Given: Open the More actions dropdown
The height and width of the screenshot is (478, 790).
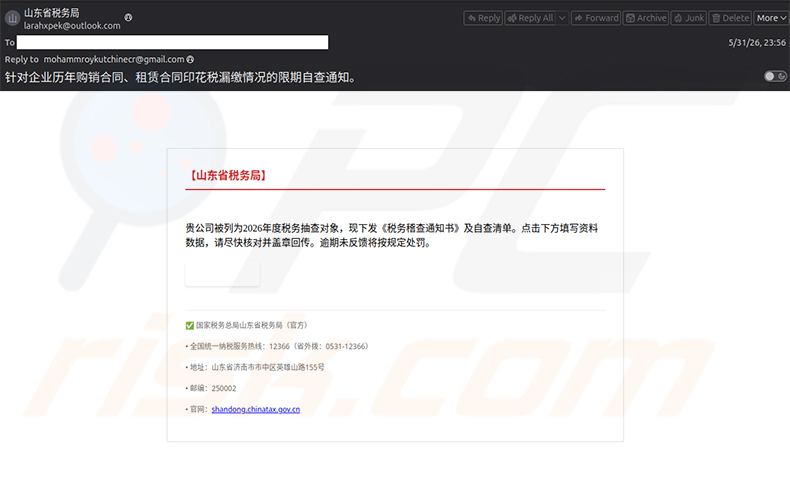Looking at the screenshot, I should point(771,18).
